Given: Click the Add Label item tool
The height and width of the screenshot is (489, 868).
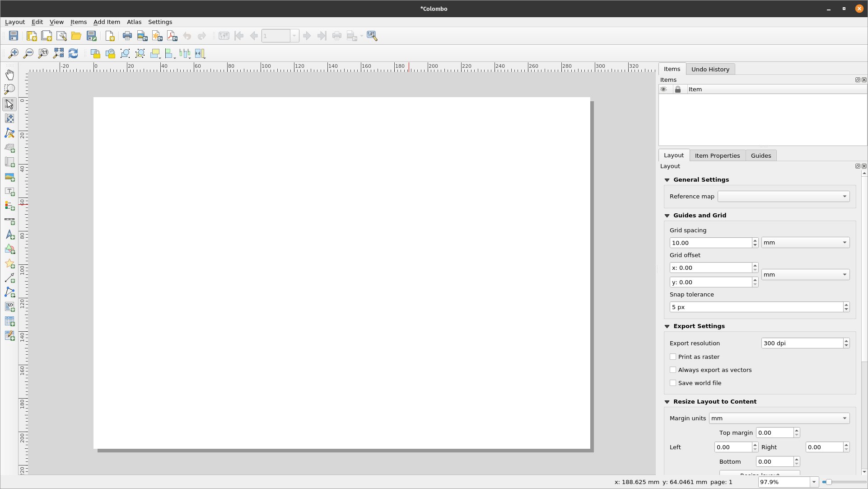Looking at the screenshot, I should coord(9,192).
